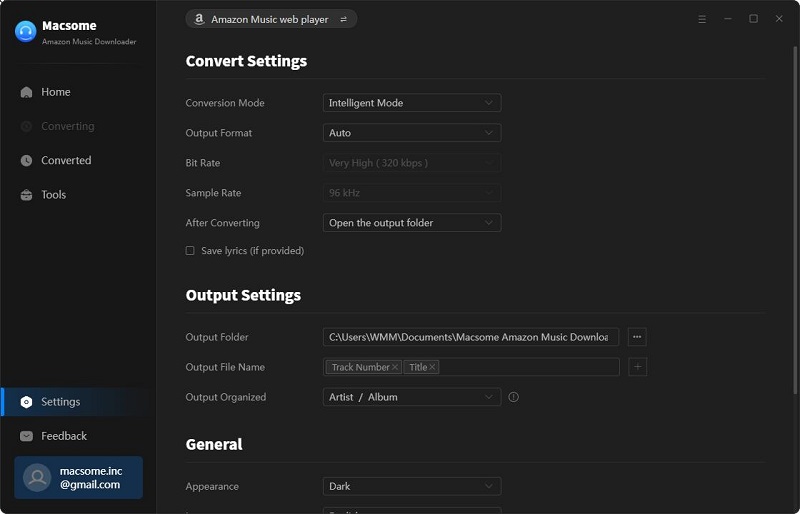Click the Output Folder path field

coord(471,337)
